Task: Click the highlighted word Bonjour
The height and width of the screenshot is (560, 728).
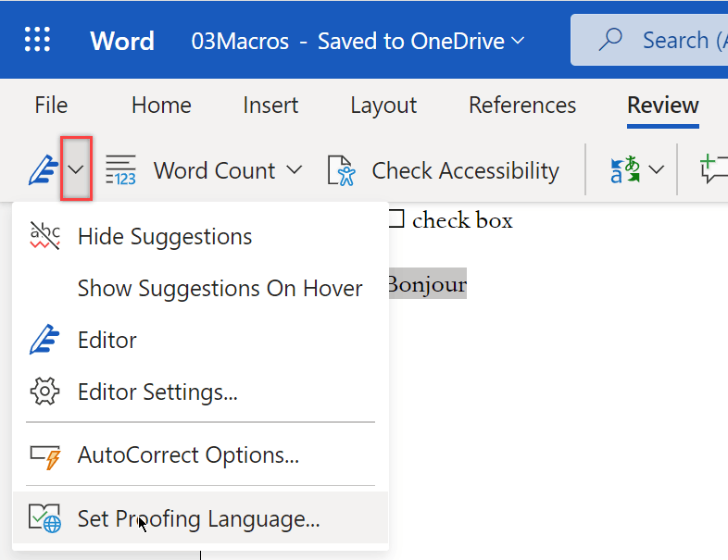Action: (427, 283)
